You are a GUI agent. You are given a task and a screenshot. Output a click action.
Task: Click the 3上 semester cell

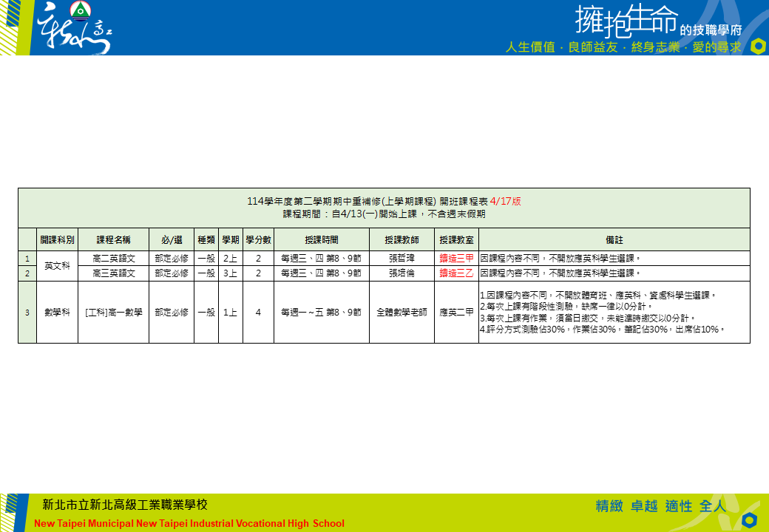[x=231, y=273]
